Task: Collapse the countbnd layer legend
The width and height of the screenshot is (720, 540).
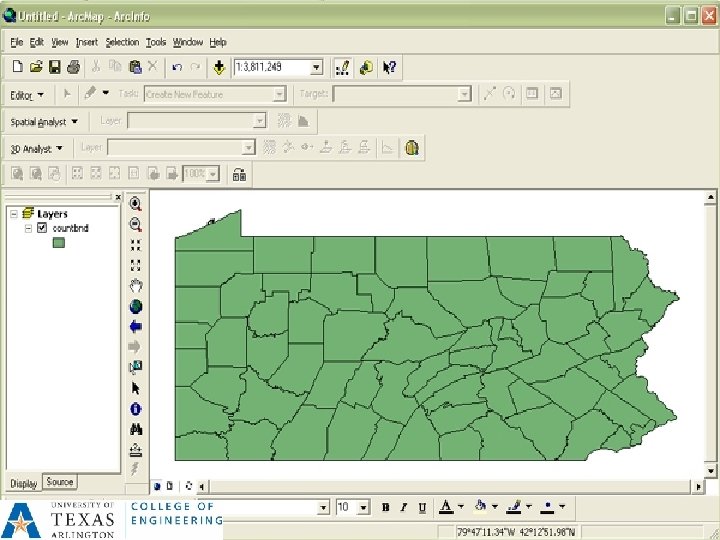Action: click(28, 228)
